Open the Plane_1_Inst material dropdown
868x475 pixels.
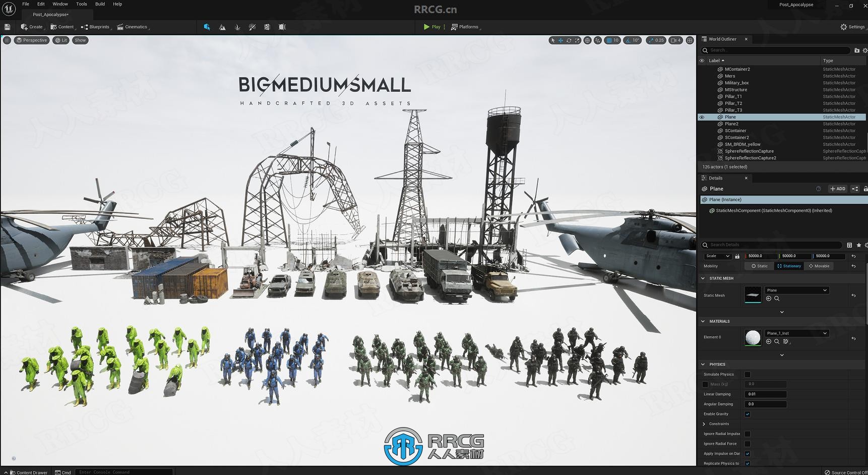point(796,333)
